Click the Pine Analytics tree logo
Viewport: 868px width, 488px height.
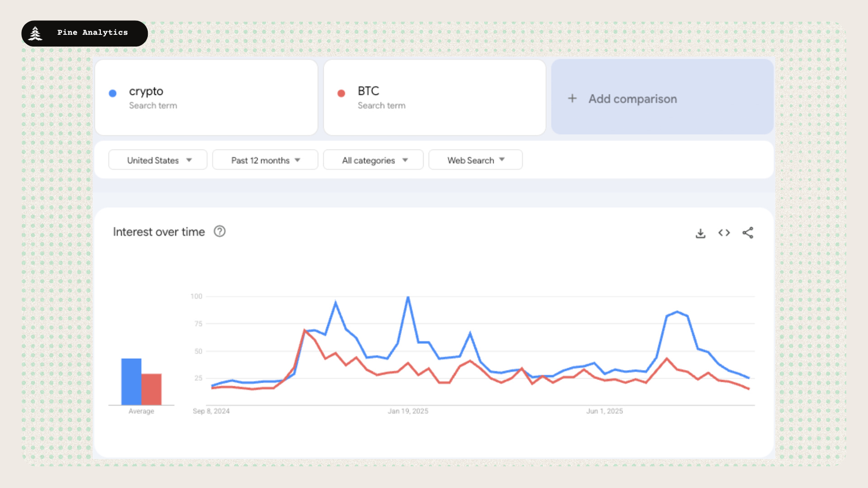35,33
